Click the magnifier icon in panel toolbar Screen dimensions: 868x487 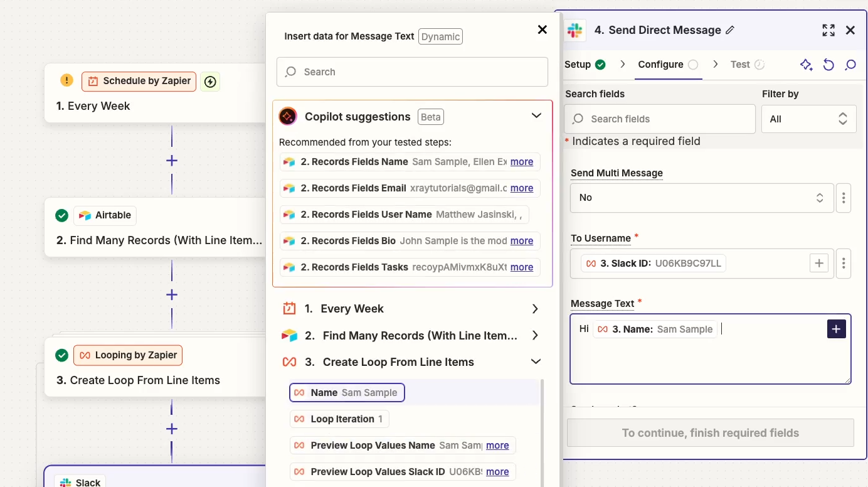[850, 65]
